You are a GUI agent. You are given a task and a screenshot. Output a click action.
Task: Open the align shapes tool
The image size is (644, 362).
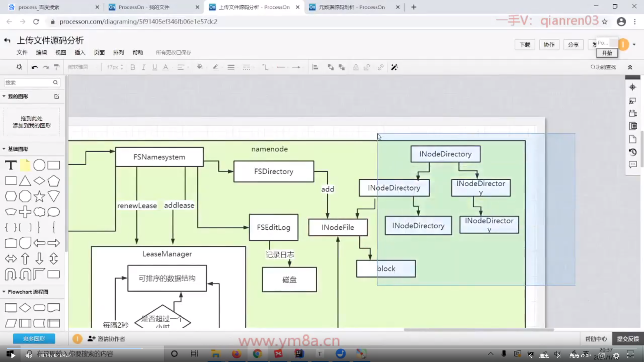pyautogui.click(x=315, y=67)
